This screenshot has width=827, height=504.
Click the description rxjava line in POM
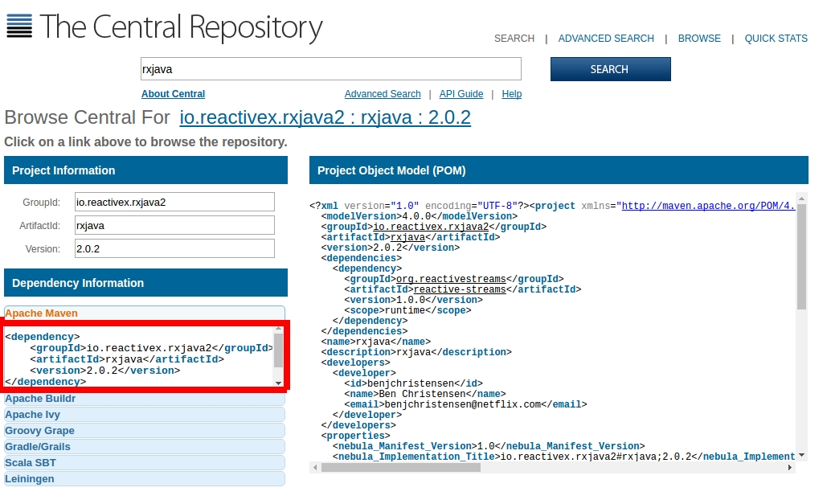tap(416, 352)
